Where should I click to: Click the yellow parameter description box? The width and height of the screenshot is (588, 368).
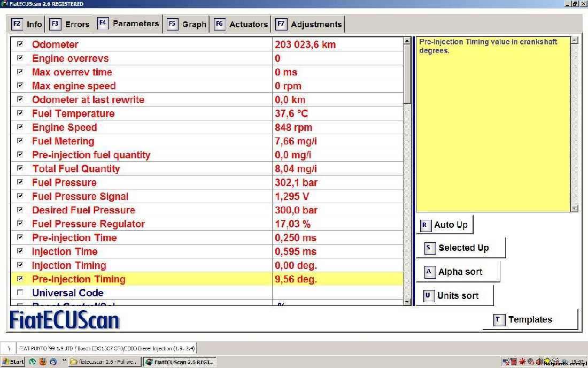[x=493, y=124]
